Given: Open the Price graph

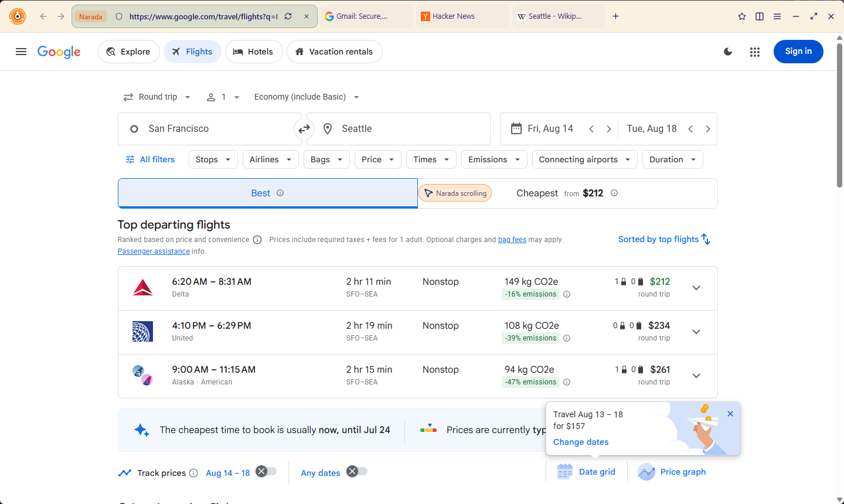Looking at the screenshot, I should pos(672,472).
